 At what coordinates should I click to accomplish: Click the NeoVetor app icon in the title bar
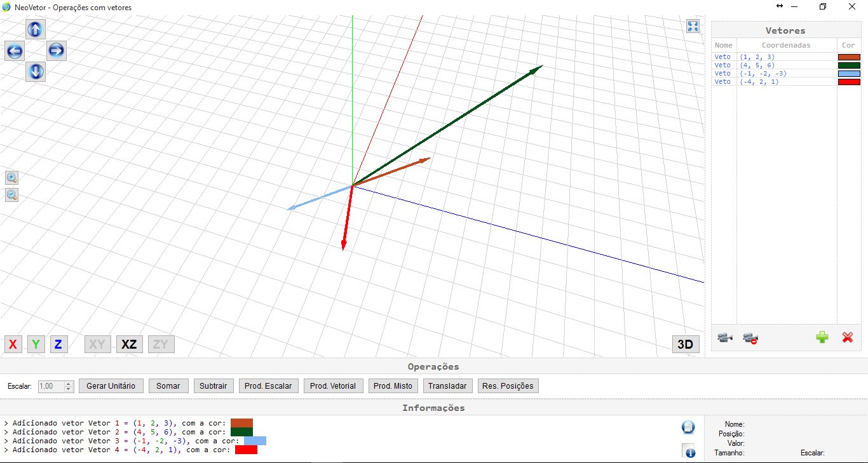pyautogui.click(x=6, y=7)
